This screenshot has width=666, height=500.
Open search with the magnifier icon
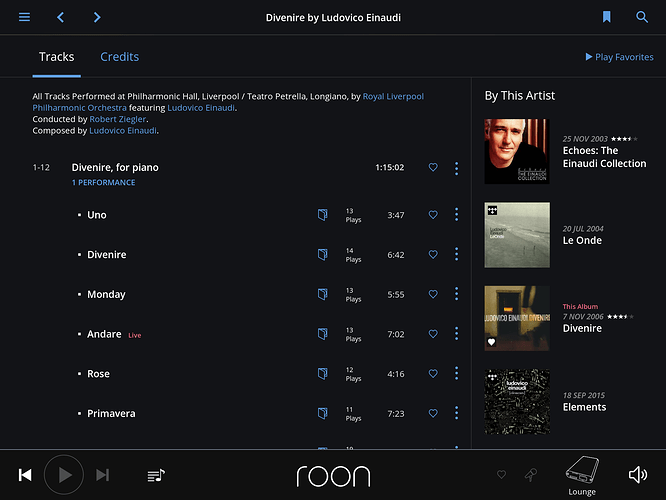(642, 17)
